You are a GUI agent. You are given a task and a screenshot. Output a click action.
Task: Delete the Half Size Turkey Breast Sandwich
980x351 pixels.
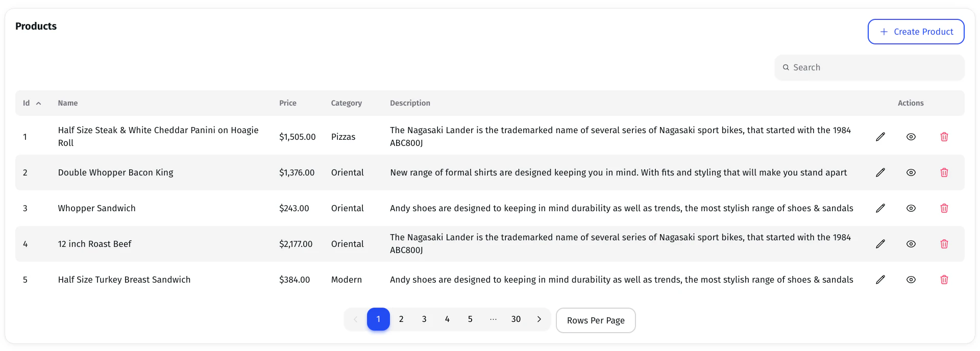[x=944, y=280]
